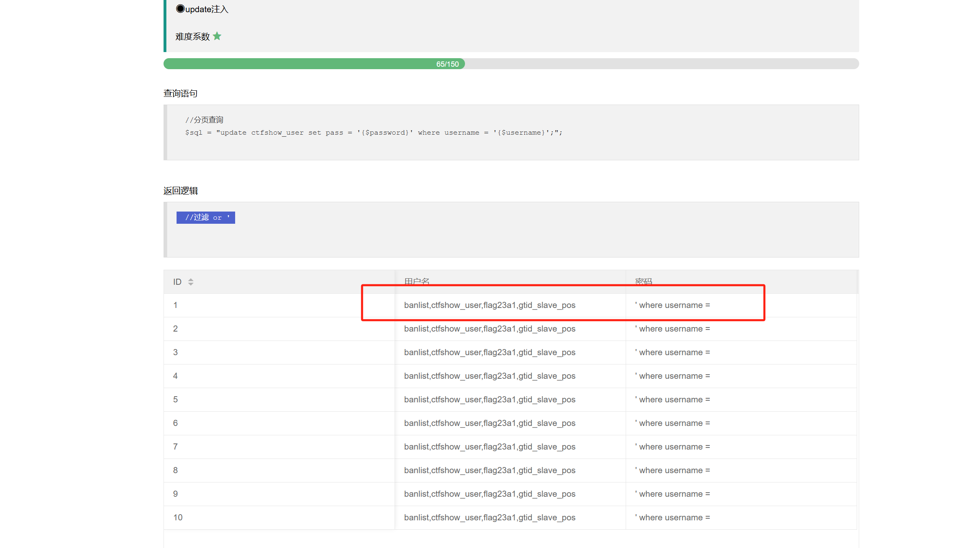Click the ID cell of row 7
This screenshot has width=980, height=548.
(x=175, y=447)
